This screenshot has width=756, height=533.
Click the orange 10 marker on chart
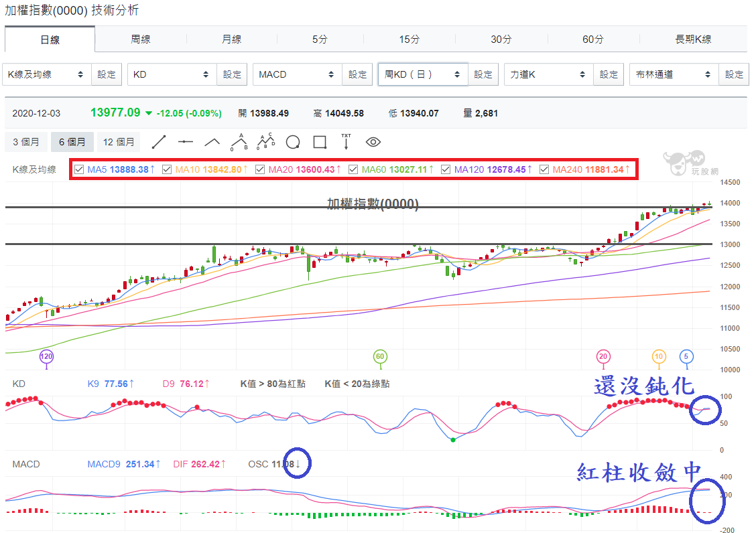click(x=659, y=357)
